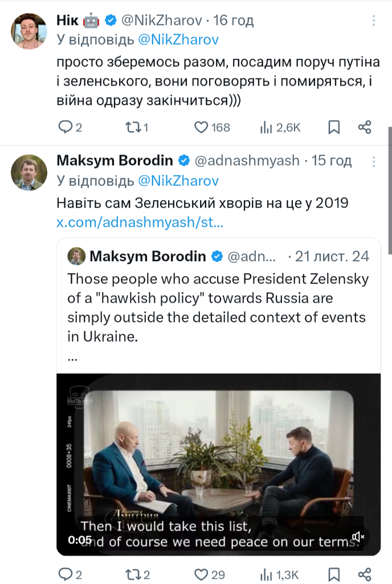The width and height of the screenshot is (392, 584).
Task: Open @NikZharov mention in Maksym's reply
Action: click(x=178, y=181)
